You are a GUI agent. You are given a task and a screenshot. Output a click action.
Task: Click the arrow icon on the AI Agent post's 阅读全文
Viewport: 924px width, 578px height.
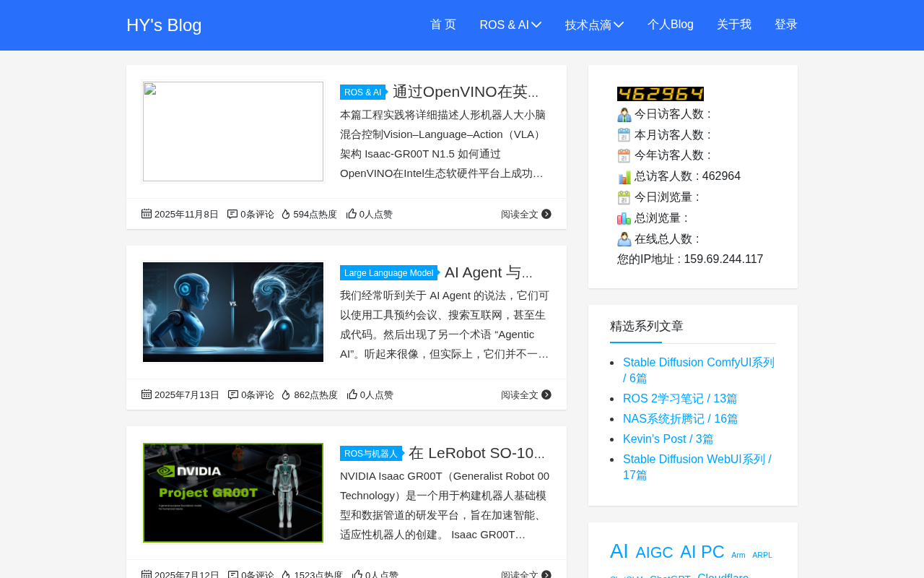546,394
